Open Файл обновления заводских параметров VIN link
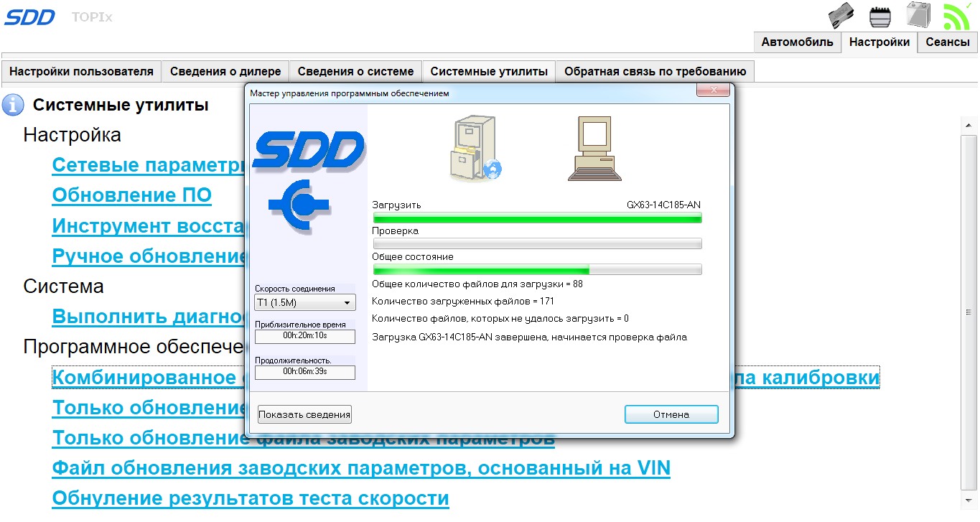Viewport: 980px width, 522px height. point(361,468)
